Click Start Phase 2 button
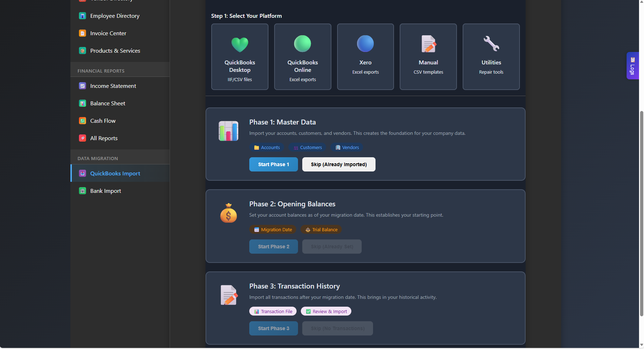644x349 pixels. (273, 247)
